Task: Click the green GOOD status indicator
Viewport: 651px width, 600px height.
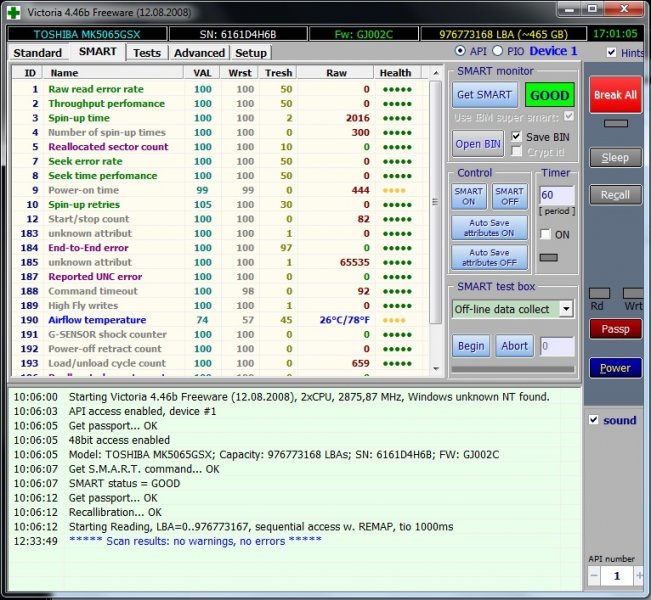Action: [549, 95]
